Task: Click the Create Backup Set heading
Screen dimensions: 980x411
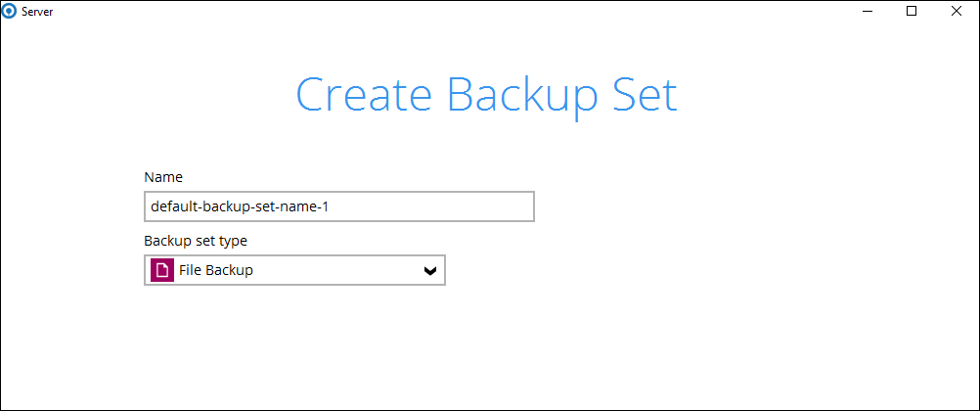Action: (486, 96)
